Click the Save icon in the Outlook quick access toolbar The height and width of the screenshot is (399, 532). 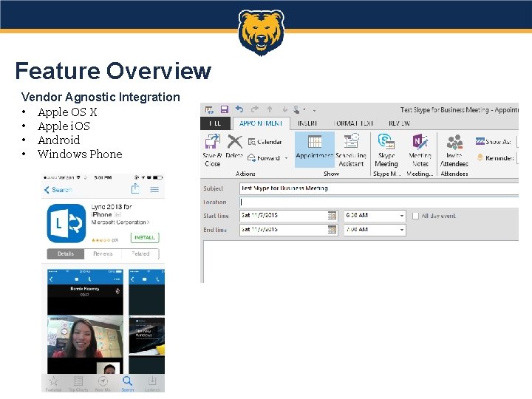(x=225, y=109)
